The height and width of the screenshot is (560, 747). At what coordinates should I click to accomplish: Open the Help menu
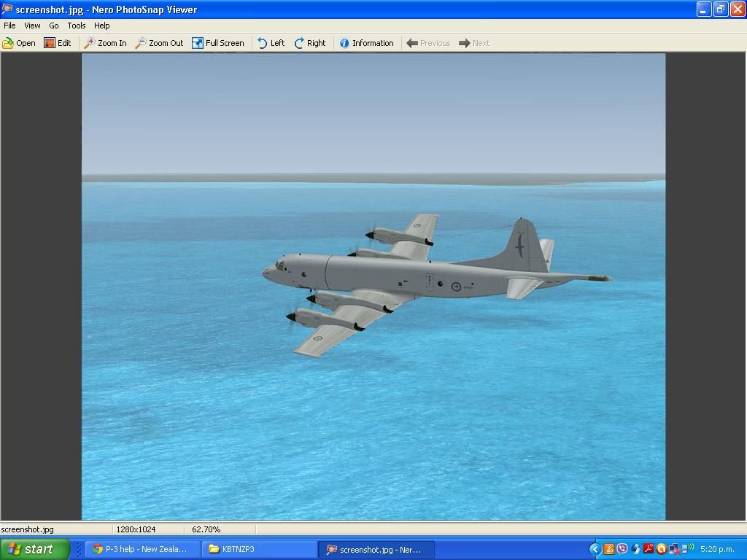(x=102, y=26)
